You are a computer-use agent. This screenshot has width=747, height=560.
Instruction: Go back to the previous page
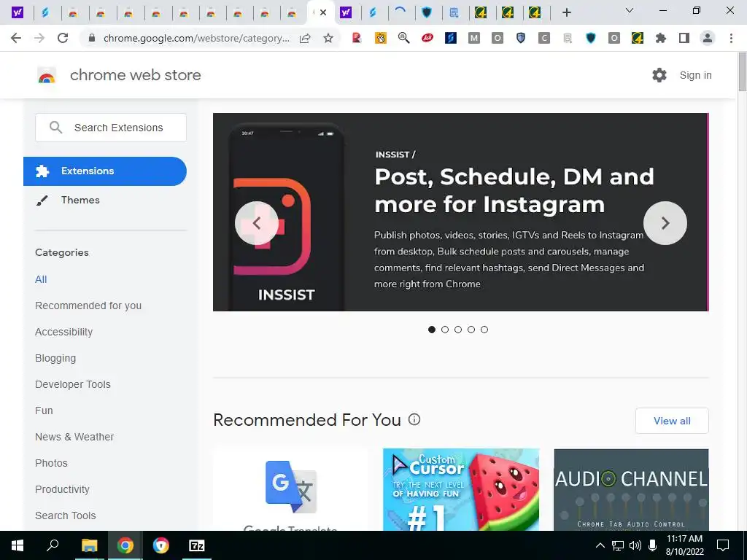16,38
